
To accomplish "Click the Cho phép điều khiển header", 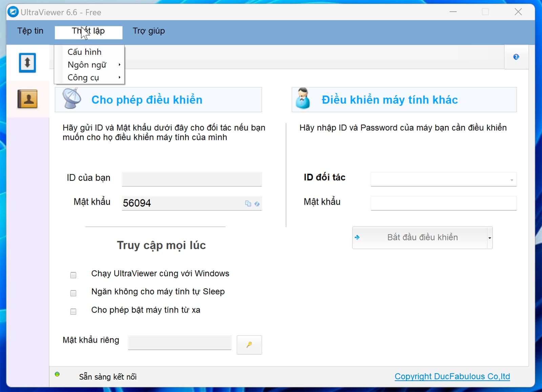I will tap(158, 100).
